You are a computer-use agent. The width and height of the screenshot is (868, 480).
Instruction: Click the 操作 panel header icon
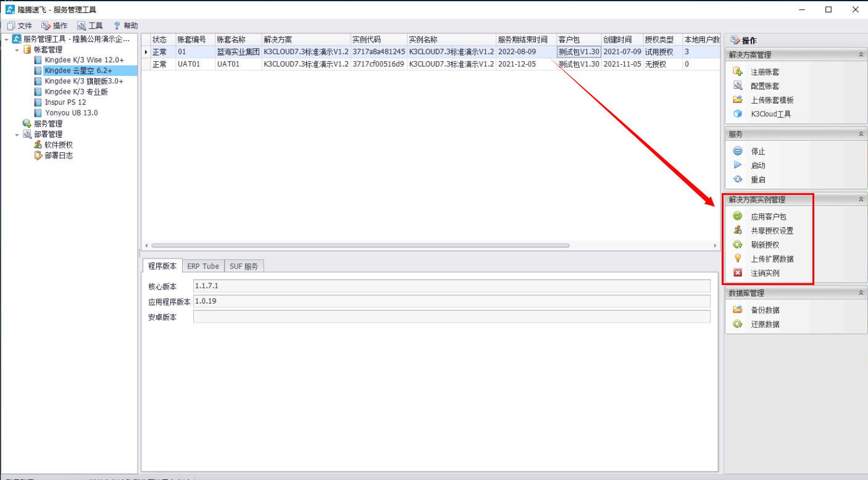click(x=735, y=40)
